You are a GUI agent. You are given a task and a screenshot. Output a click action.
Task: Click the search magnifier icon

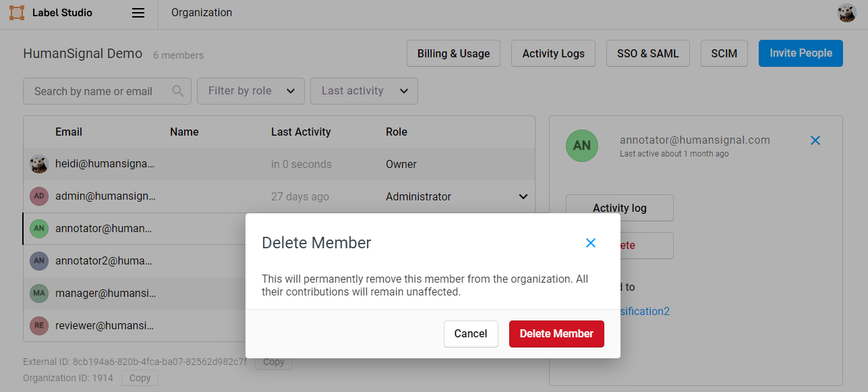click(x=178, y=90)
